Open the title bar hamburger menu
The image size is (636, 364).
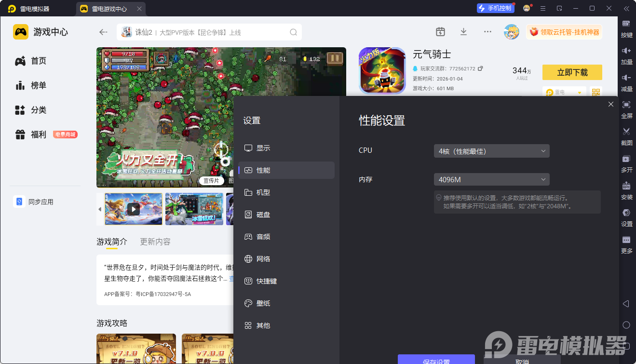pos(543,8)
